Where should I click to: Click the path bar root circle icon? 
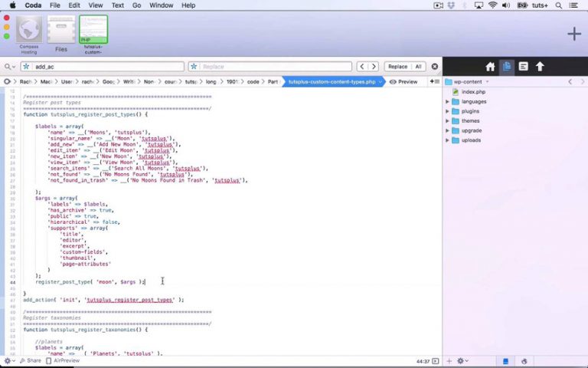(7, 81)
